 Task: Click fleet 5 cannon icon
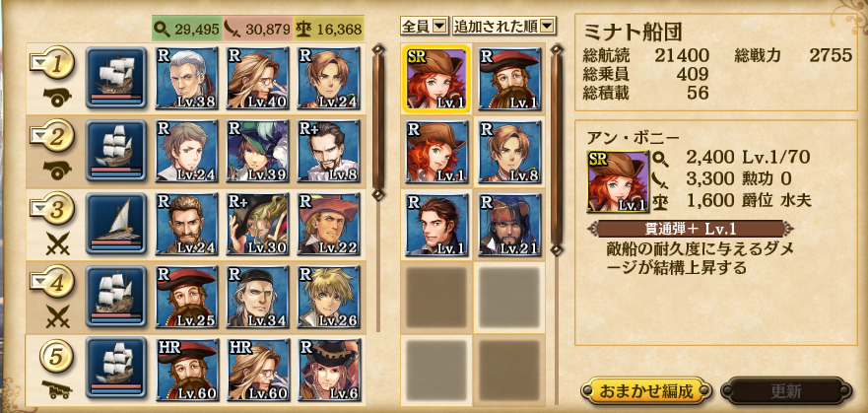click(x=57, y=389)
